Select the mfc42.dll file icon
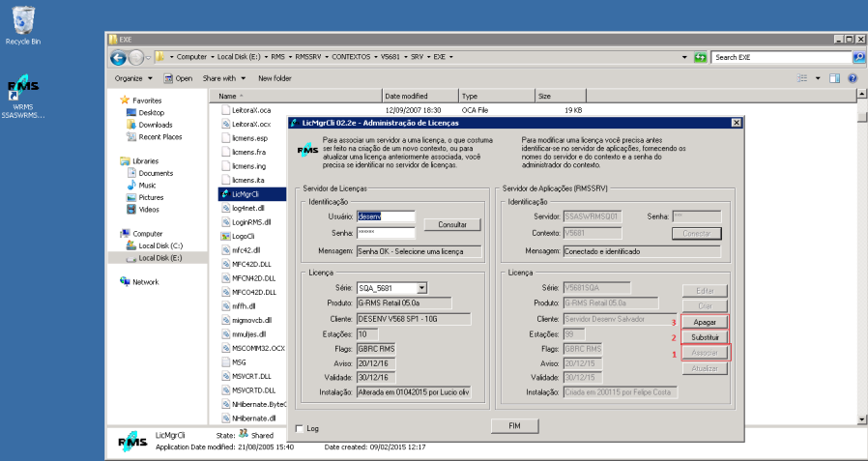Screen dimensions: 868x461 [x=225, y=249]
